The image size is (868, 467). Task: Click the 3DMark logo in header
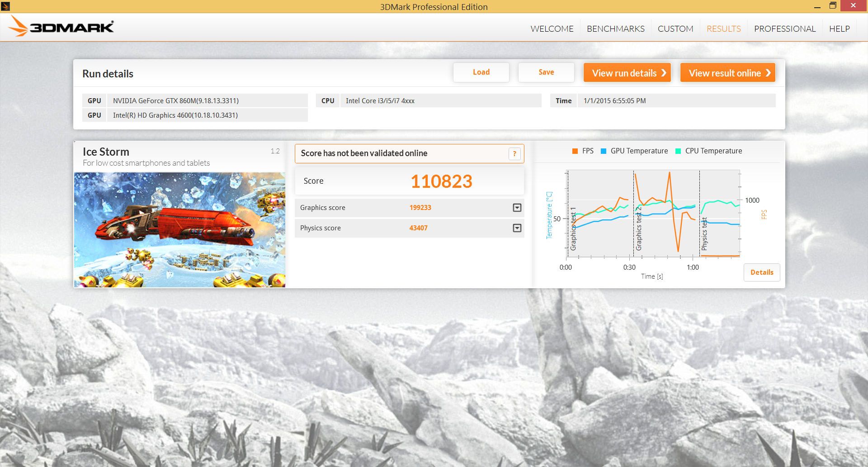coord(61,26)
